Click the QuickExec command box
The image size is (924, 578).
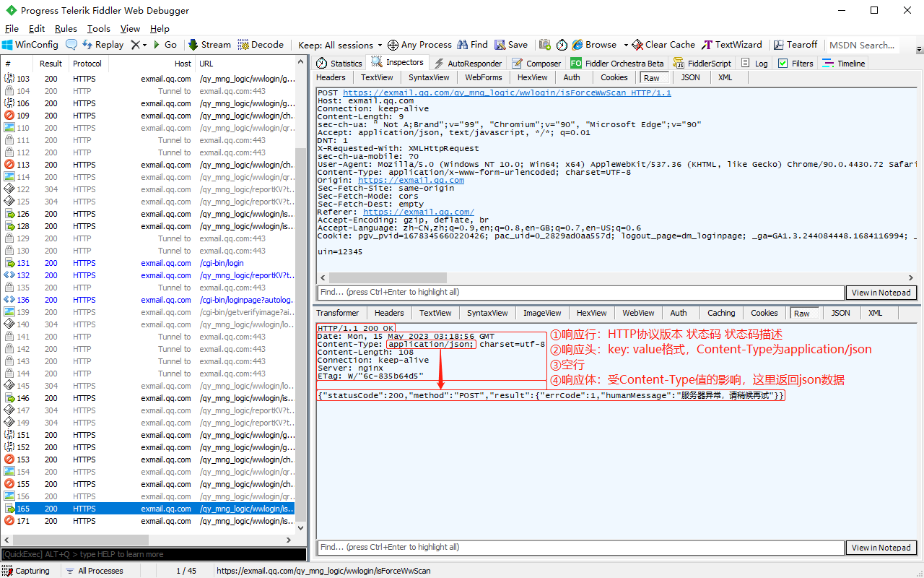[153, 554]
